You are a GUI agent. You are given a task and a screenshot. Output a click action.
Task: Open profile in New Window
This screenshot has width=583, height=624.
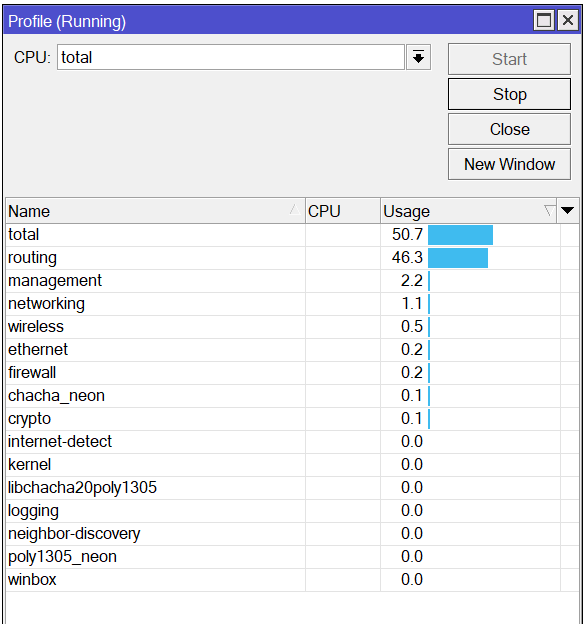tap(509, 164)
